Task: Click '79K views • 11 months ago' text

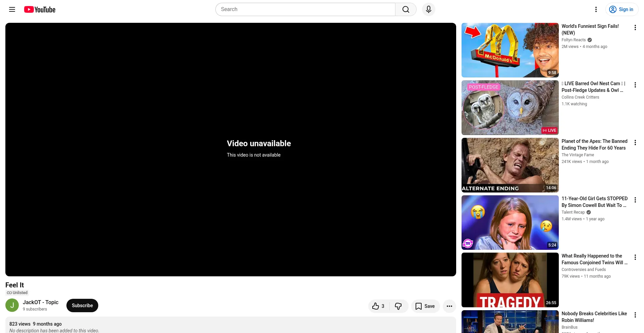Action: coord(586,276)
